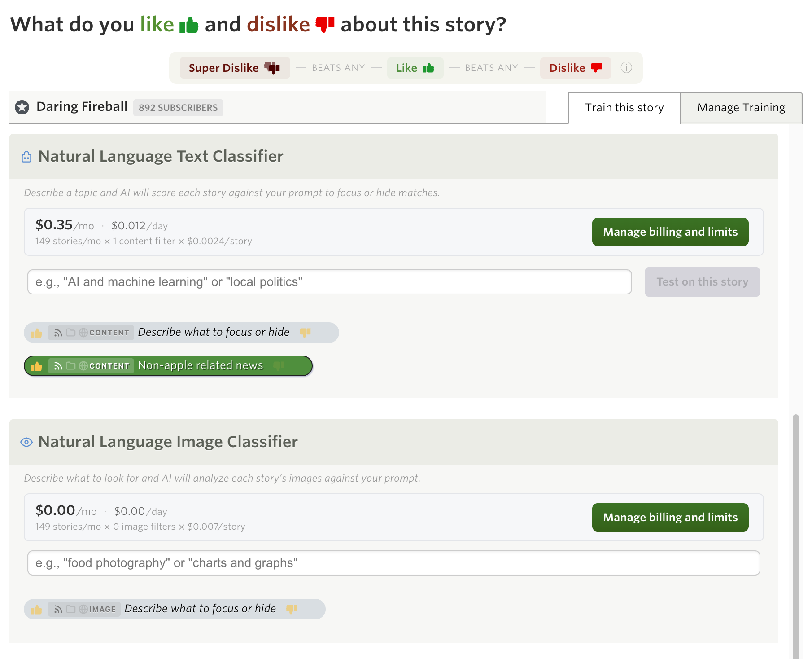Toggle feed scope on 'Non-apple related news' pill
Viewport: 812px width, 659px height.
coord(58,366)
